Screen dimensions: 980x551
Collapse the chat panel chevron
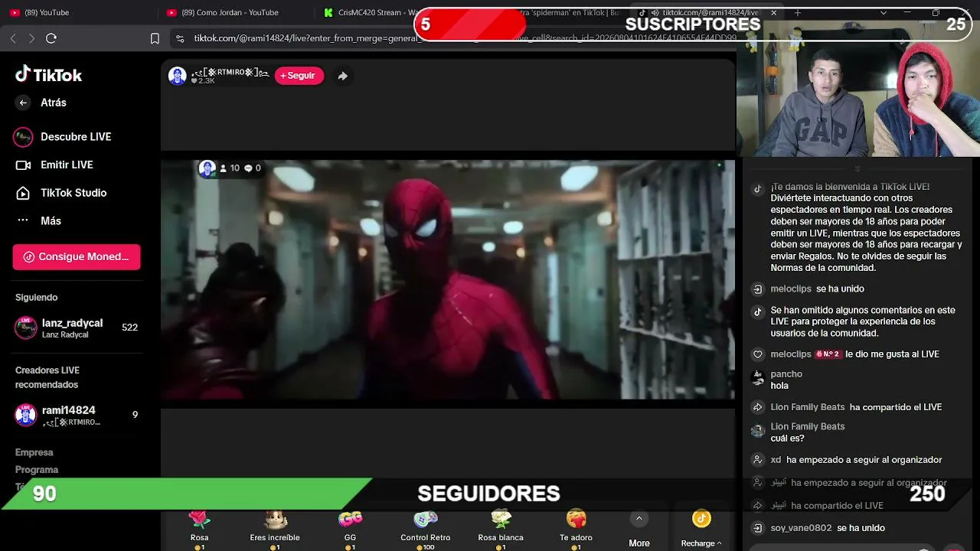[857, 168]
